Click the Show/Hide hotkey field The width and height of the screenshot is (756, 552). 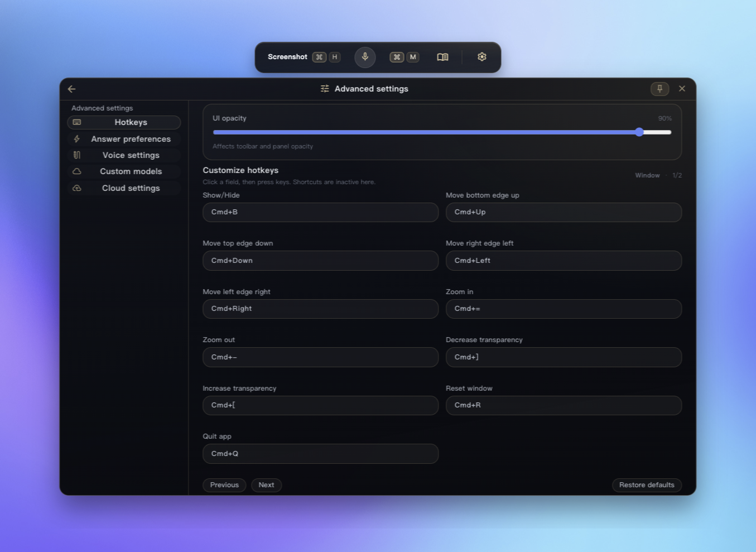click(320, 212)
